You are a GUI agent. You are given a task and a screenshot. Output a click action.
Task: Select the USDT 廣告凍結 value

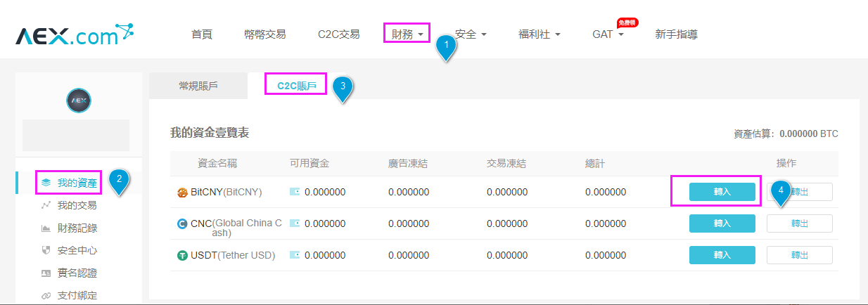[409, 255]
